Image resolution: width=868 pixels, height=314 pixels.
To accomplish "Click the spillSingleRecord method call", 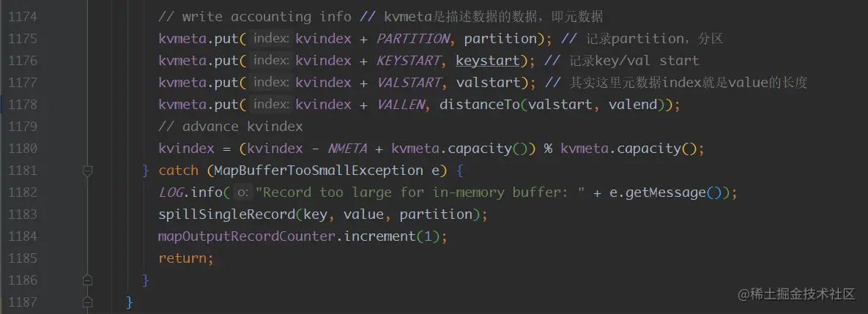I will tap(227, 214).
